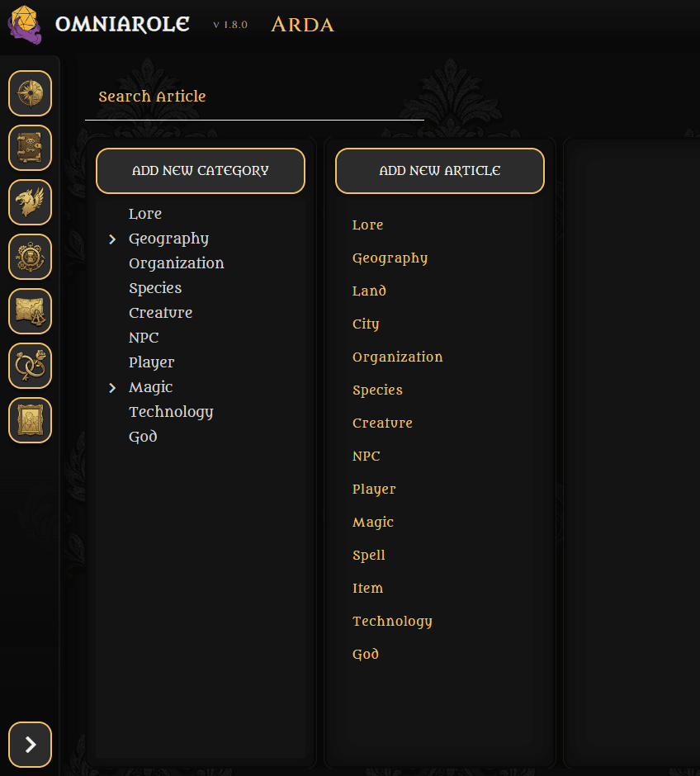The image size is (700, 776).
Task: Open the framed portrait gallery icon
Action: 31,419
